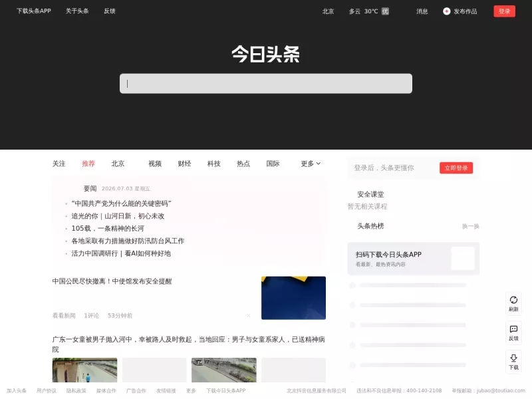Click the 要闻 section title
Screen dimensions: 532x399
(x=90, y=189)
